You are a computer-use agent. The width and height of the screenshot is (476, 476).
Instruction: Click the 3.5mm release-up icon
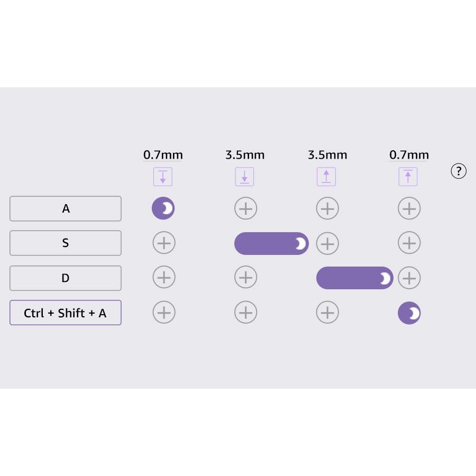(x=326, y=177)
